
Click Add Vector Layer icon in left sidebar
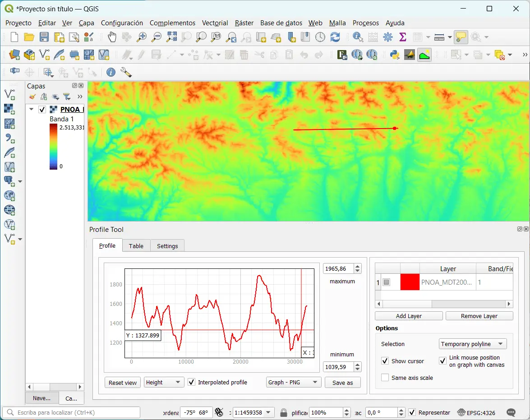pos(9,94)
